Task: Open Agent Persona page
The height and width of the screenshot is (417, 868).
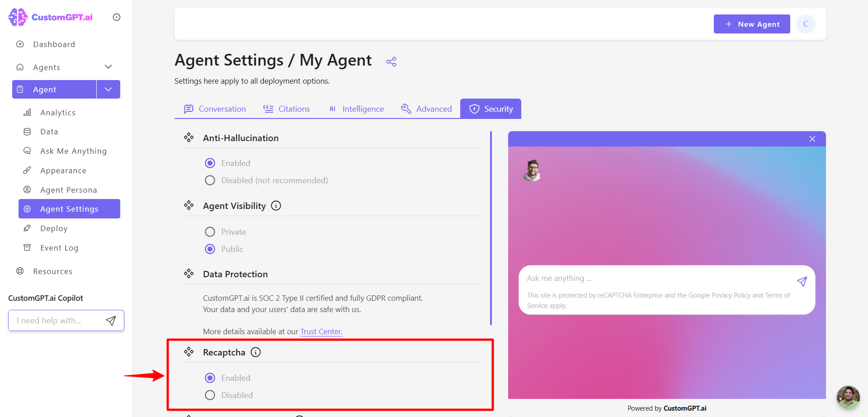Action: point(69,190)
